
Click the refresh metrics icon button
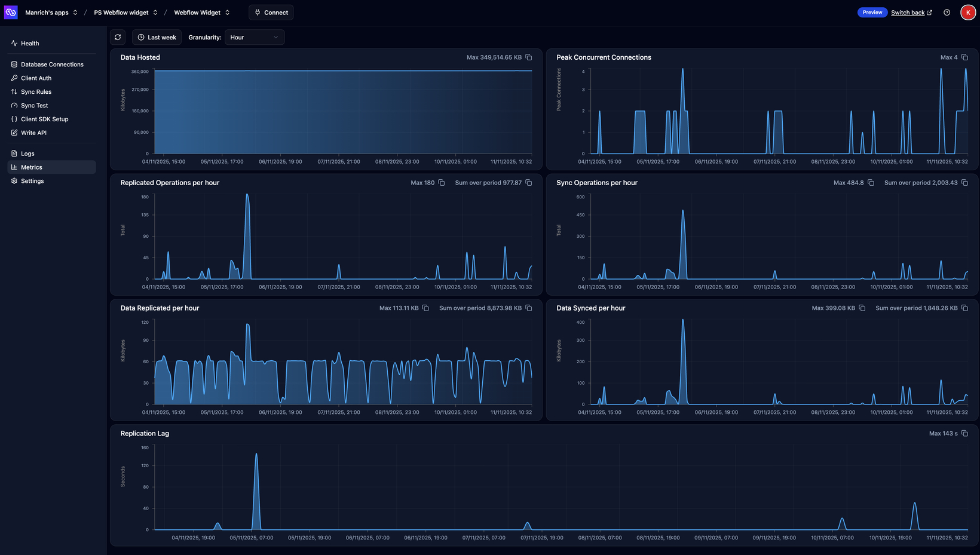click(x=118, y=37)
